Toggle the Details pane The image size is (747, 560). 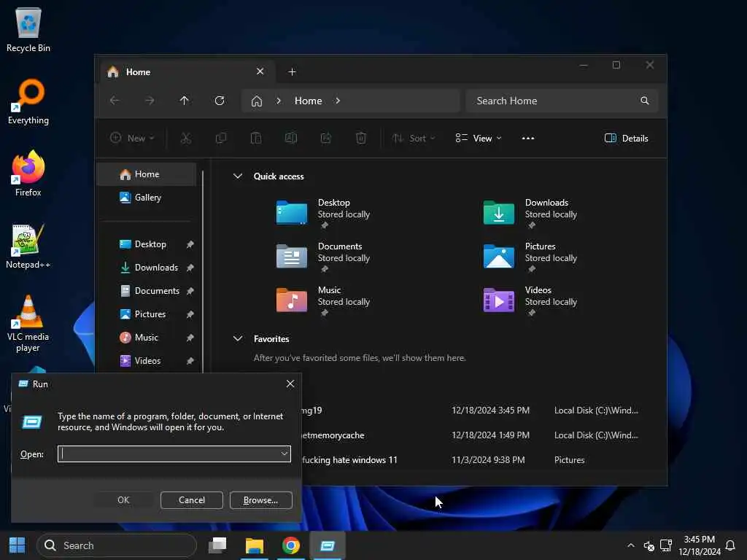click(x=626, y=138)
